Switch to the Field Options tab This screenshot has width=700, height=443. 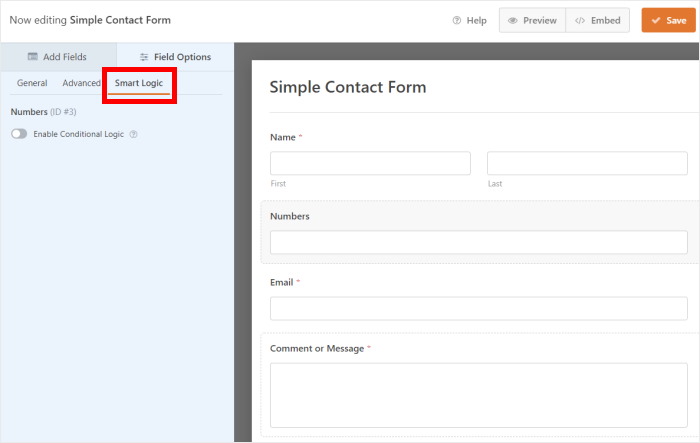[175, 57]
